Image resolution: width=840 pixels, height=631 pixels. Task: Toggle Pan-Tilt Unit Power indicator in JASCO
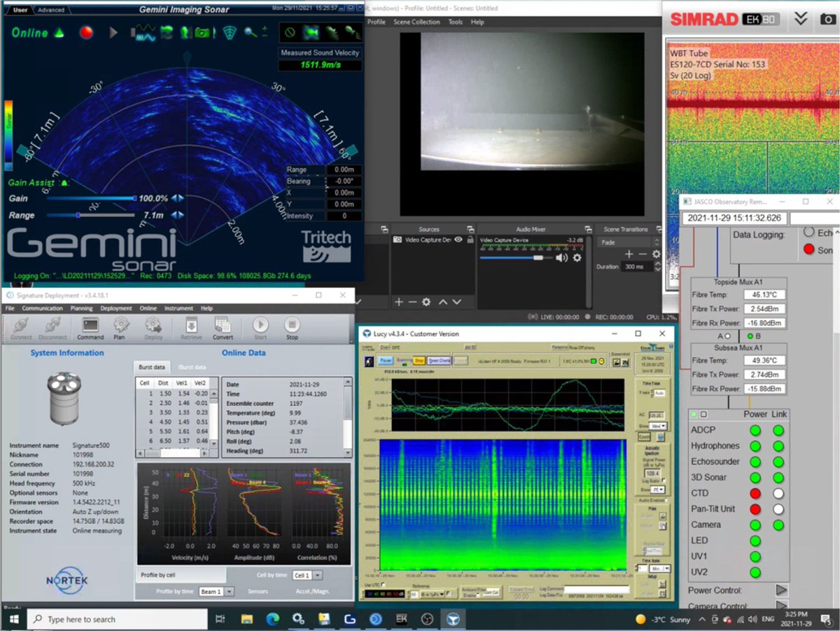755,509
